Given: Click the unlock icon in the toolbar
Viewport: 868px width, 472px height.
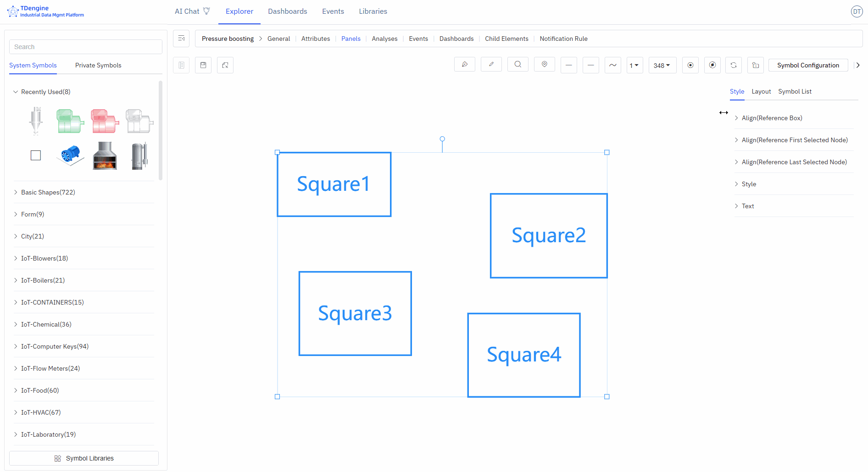Looking at the screenshot, I should (755, 65).
